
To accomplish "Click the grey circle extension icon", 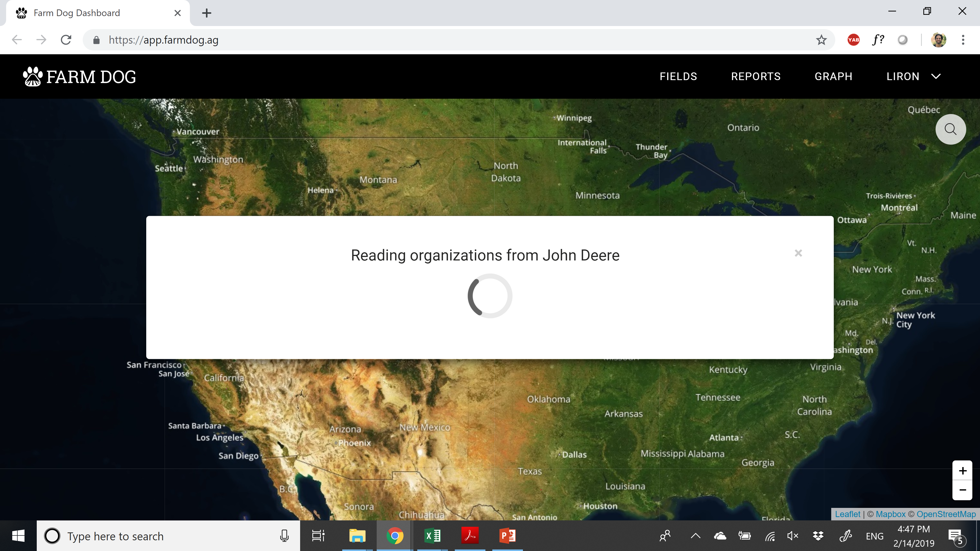I will coord(902,40).
